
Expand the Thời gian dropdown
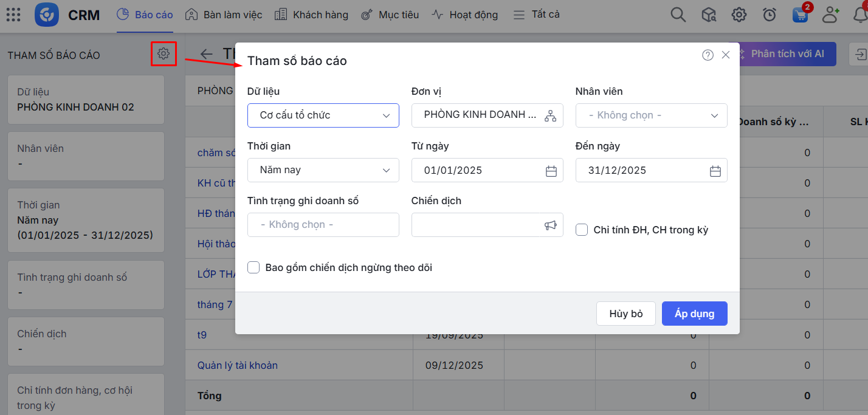pyautogui.click(x=323, y=170)
